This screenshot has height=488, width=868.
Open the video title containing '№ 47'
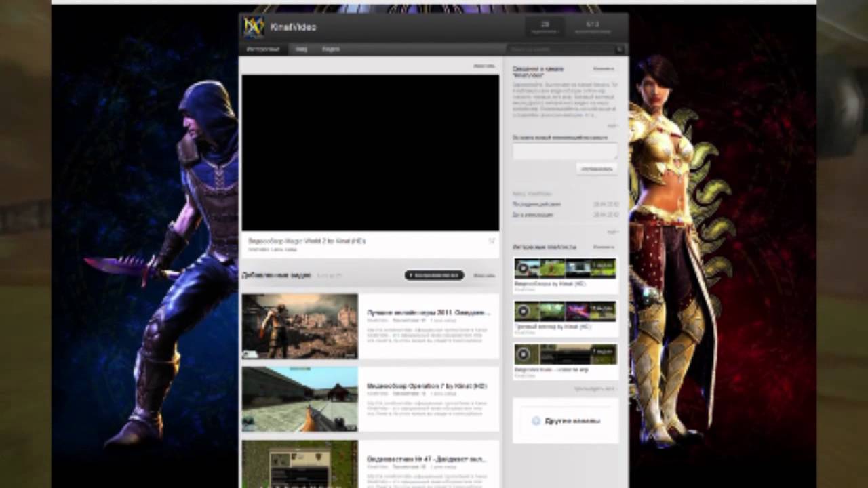(x=427, y=459)
